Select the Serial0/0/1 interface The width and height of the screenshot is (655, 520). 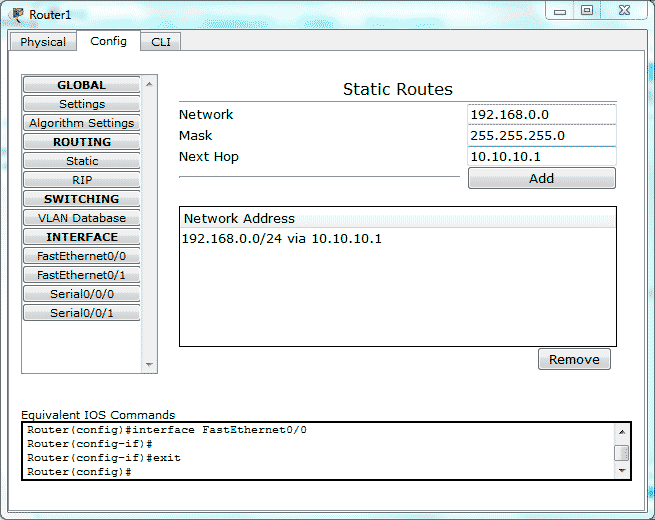pos(82,313)
